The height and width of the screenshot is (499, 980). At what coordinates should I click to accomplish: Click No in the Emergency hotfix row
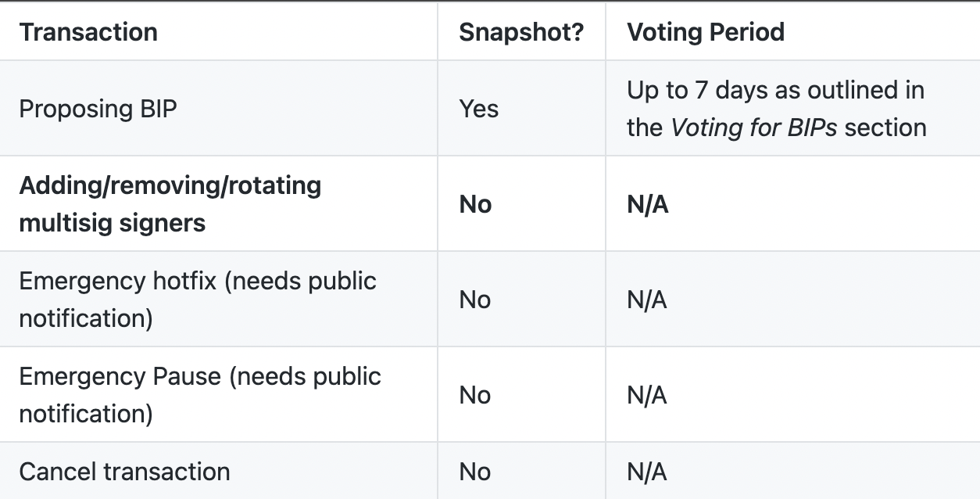pos(475,300)
